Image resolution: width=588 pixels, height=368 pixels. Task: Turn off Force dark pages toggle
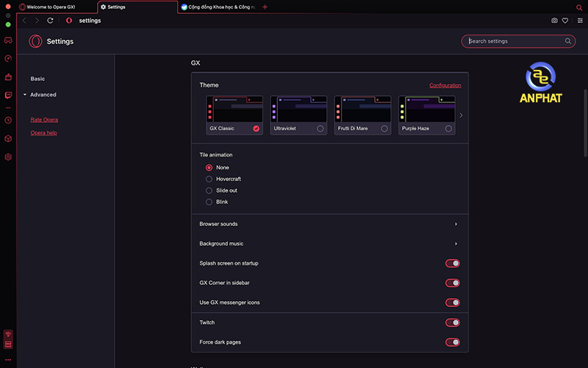(x=453, y=342)
